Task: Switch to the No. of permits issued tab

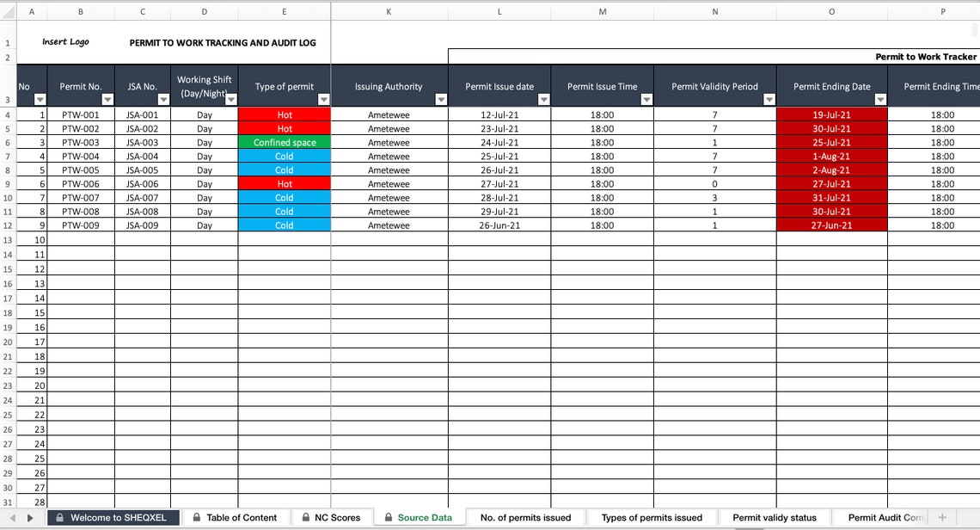Action: (526, 517)
